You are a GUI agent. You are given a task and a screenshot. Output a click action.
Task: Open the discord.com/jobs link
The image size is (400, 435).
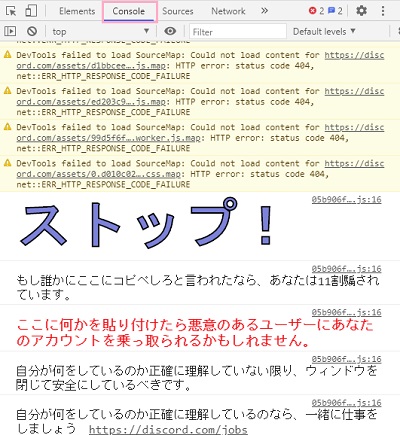click(168, 429)
